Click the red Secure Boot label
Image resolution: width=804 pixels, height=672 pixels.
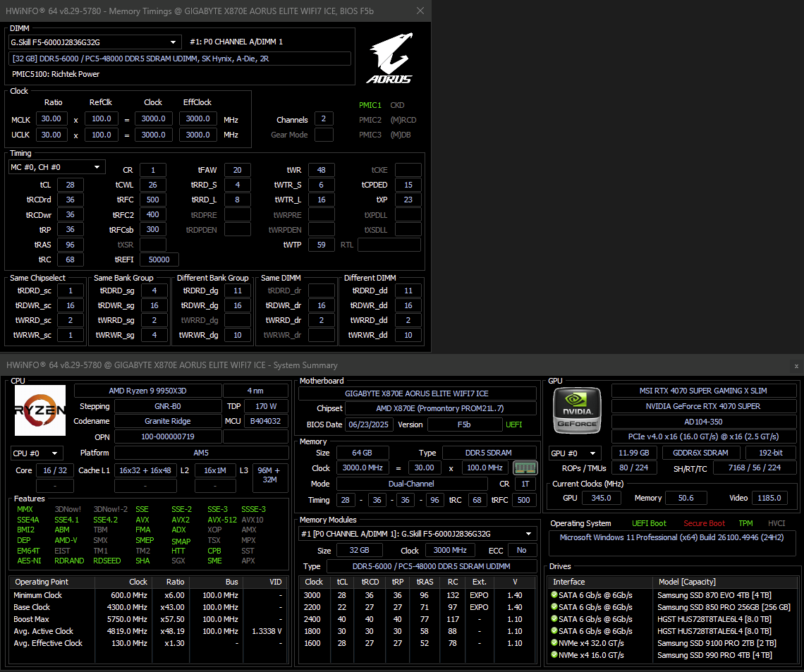[704, 523]
